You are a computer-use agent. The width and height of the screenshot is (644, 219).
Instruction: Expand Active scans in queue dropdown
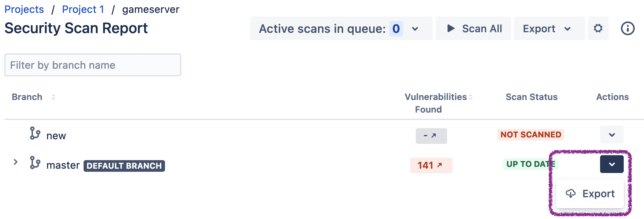tap(415, 29)
